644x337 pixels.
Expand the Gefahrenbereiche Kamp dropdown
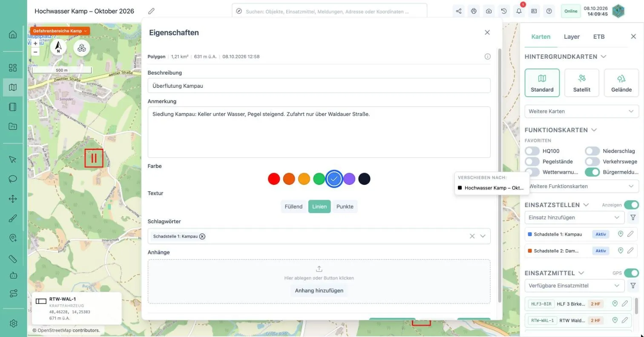[60, 31]
